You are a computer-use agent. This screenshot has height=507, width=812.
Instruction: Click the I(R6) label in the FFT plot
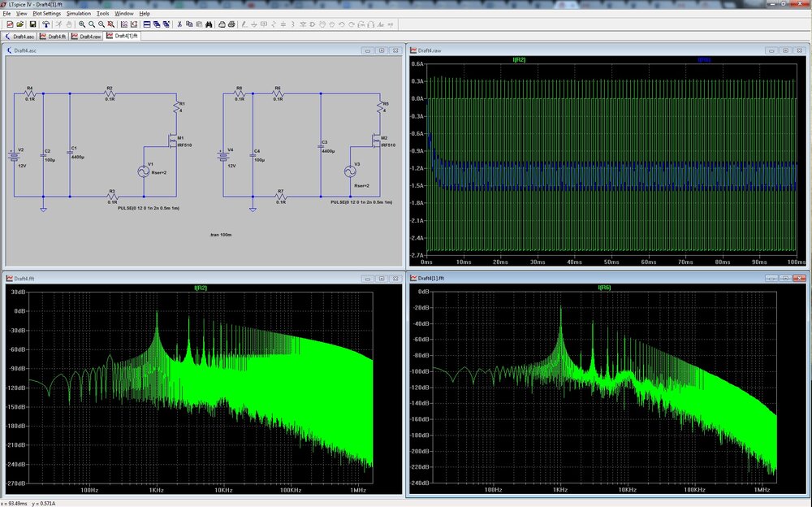604,288
